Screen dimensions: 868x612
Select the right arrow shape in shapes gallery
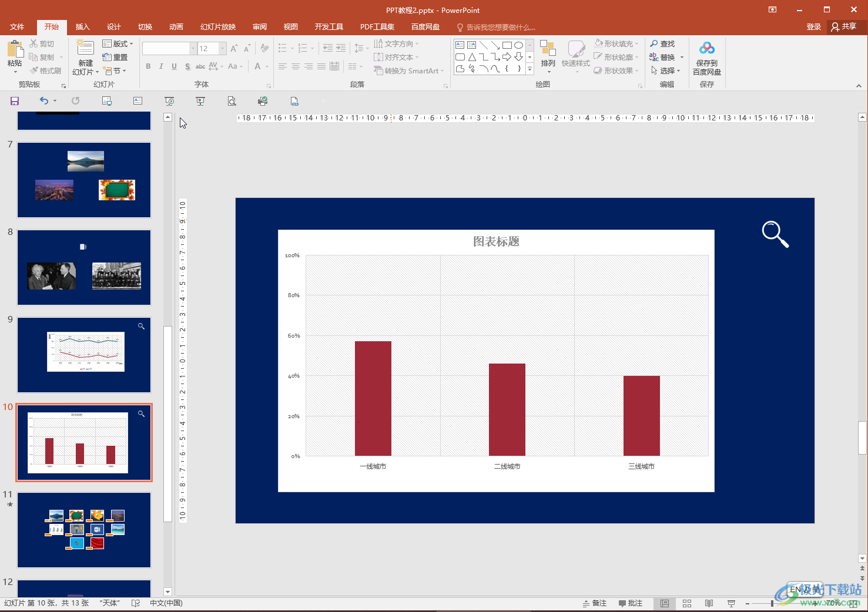(x=507, y=57)
